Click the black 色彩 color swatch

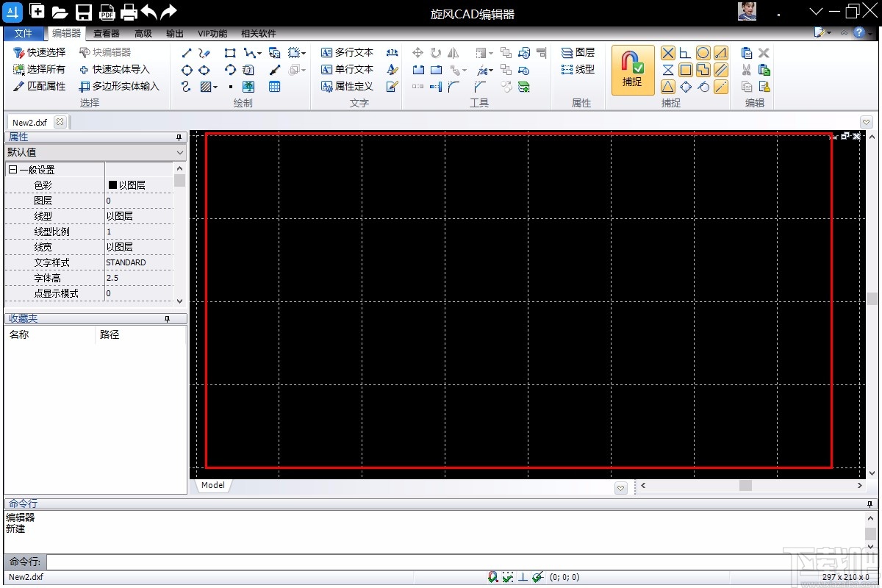pos(112,185)
